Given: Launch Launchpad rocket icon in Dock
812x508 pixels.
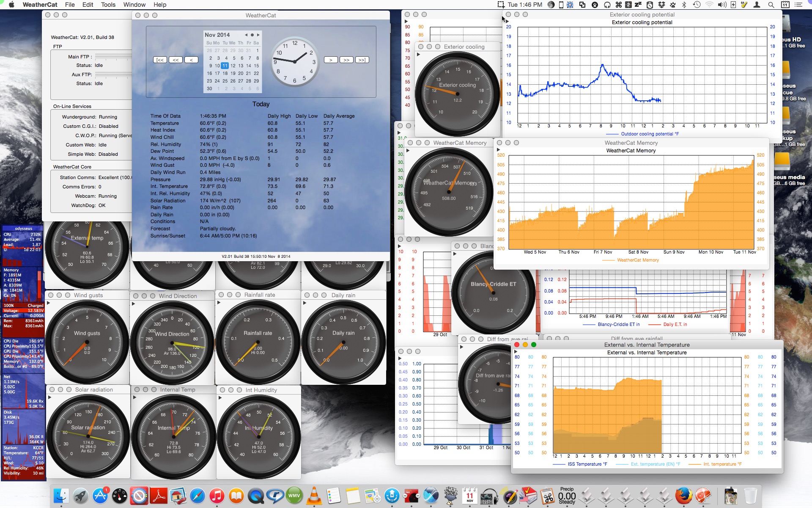Looking at the screenshot, I should tap(81, 496).
